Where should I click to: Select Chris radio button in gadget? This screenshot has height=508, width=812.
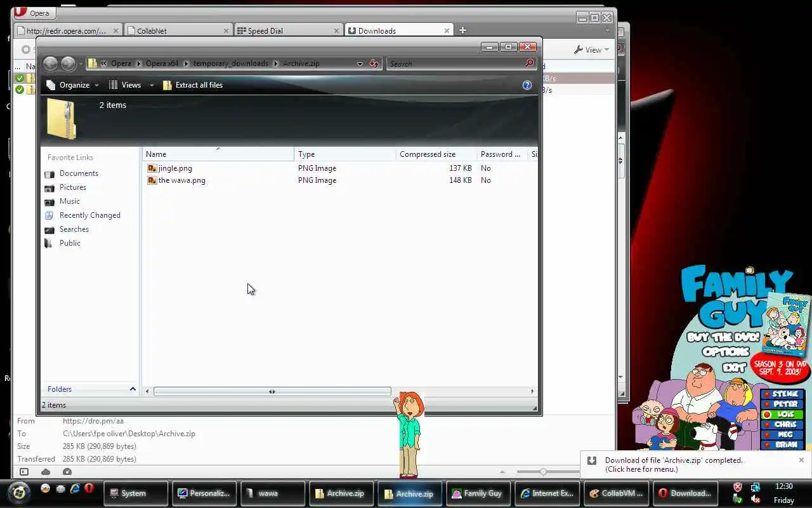click(767, 424)
